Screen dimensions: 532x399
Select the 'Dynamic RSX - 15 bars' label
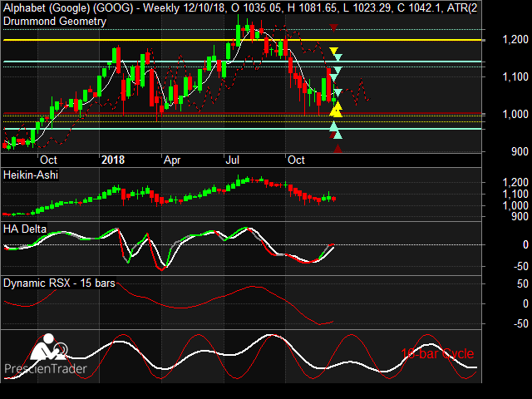click(x=59, y=283)
